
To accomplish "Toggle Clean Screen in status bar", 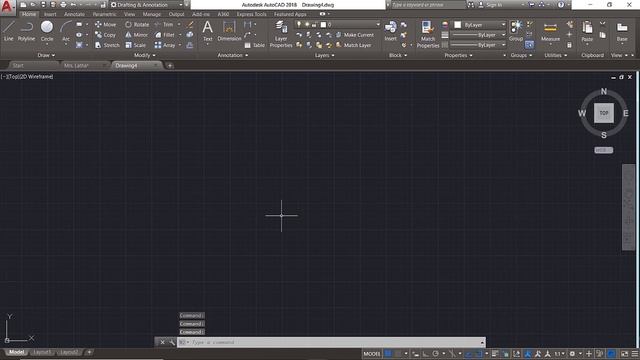I will 624,354.
